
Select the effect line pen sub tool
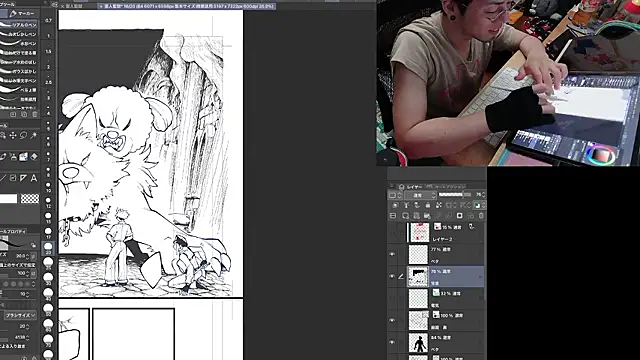coord(19,99)
